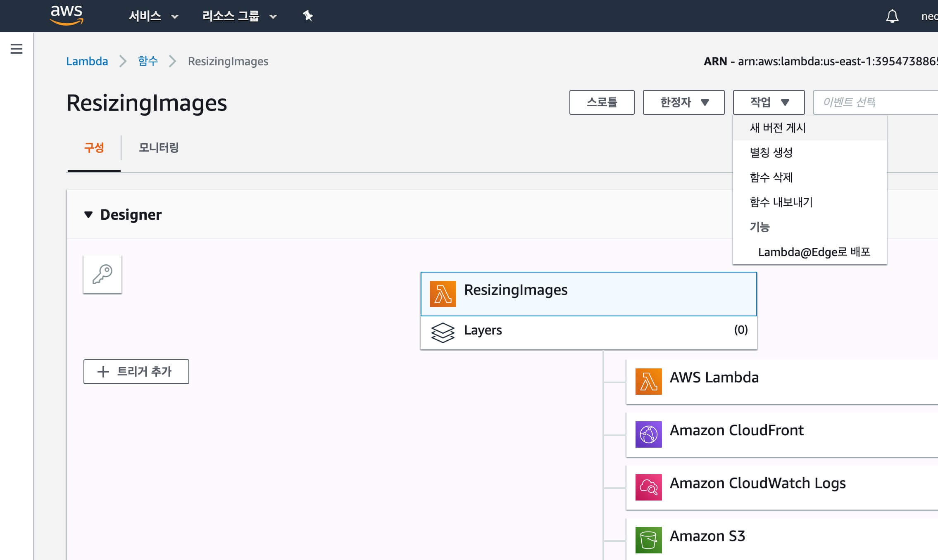Click the ARN text
938x560 pixels.
[x=821, y=62]
